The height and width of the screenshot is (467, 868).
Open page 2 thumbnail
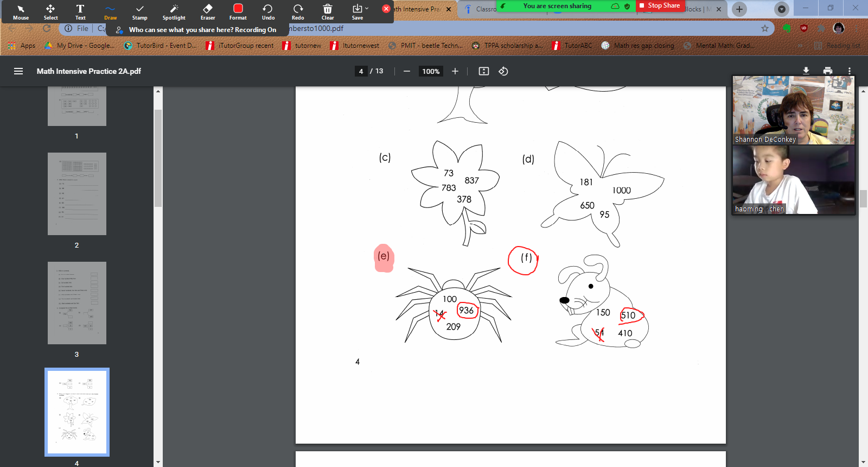coord(77,194)
